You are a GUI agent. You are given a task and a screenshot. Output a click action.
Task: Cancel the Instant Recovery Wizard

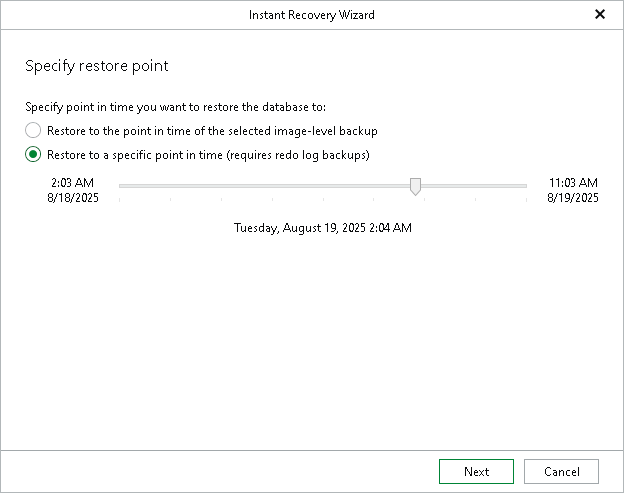(561, 472)
